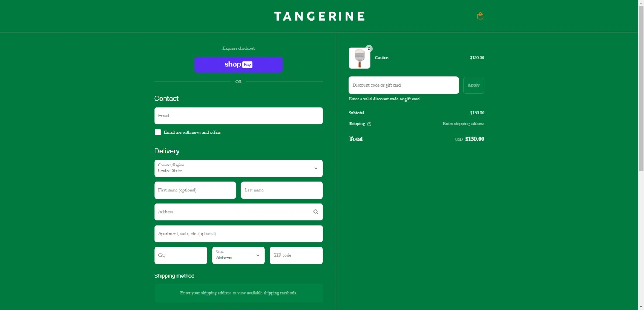Open the State dropdown showing Alabama
Viewport: 644px width, 310px height.
pyautogui.click(x=238, y=256)
